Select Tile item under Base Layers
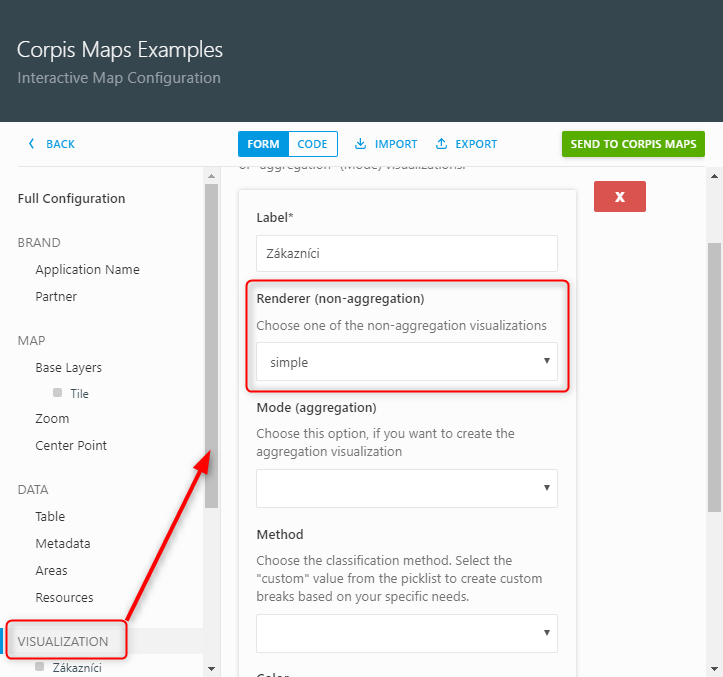723x677 pixels. tap(79, 393)
